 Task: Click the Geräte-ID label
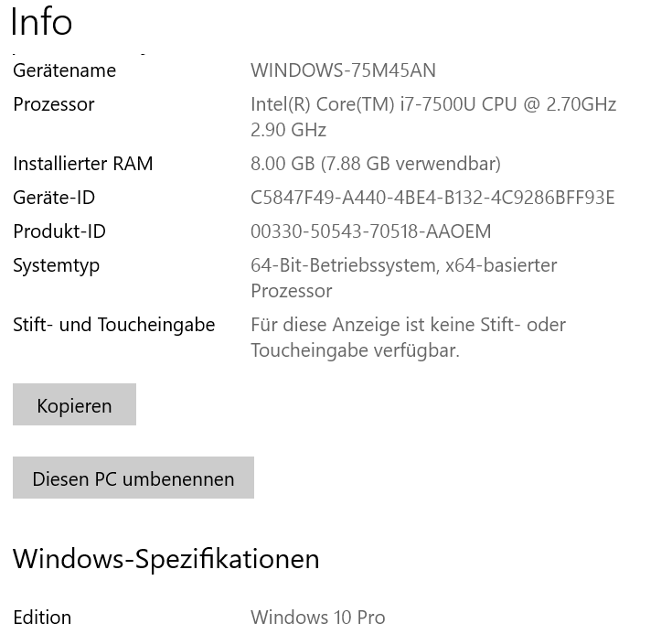point(54,198)
